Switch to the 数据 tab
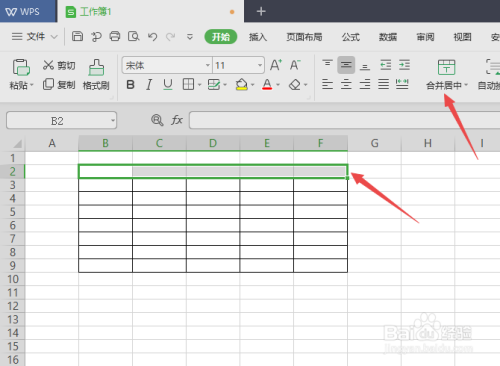The height and width of the screenshot is (366, 500). (x=388, y=37)
